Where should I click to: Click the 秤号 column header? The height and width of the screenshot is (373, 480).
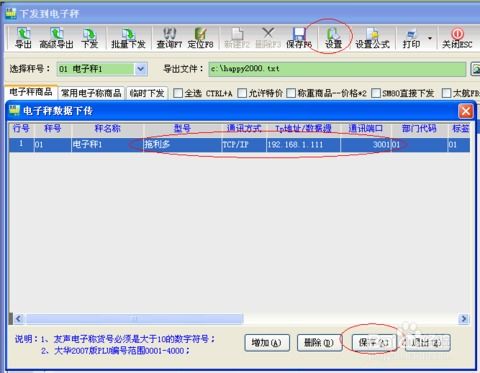tap(52, 128)
